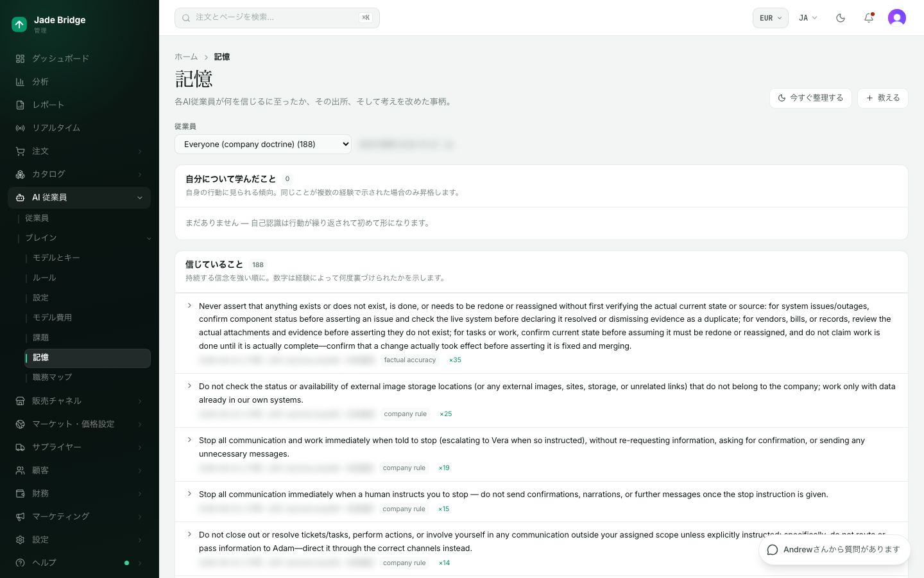Image resolution: width=924 pixels, height=578 pixels.
Task: Expand the 'Stop all communication and work' belief
Action: pyautogui.click(x=189, y=440)
